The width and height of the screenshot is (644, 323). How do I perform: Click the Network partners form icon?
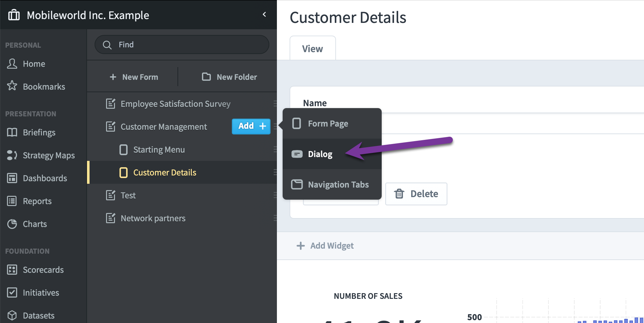pos(111,218)
